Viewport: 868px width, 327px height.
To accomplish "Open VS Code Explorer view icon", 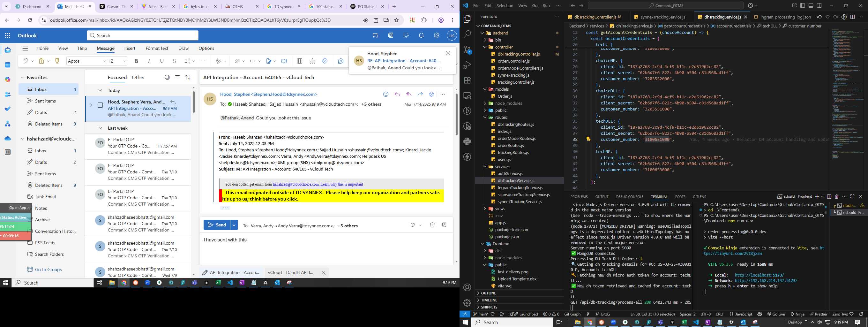I will (x=468, y=19).
